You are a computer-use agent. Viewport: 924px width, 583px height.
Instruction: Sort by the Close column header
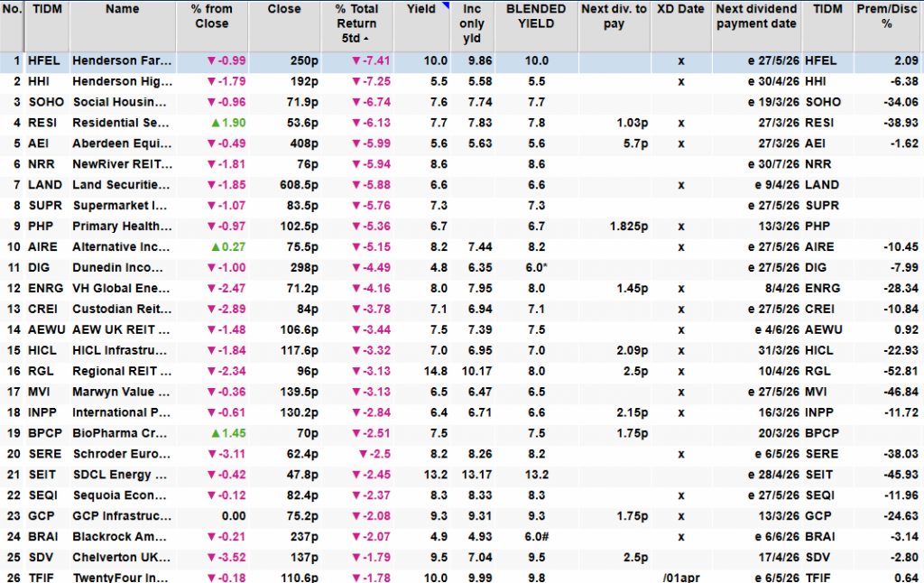point(285,9)
